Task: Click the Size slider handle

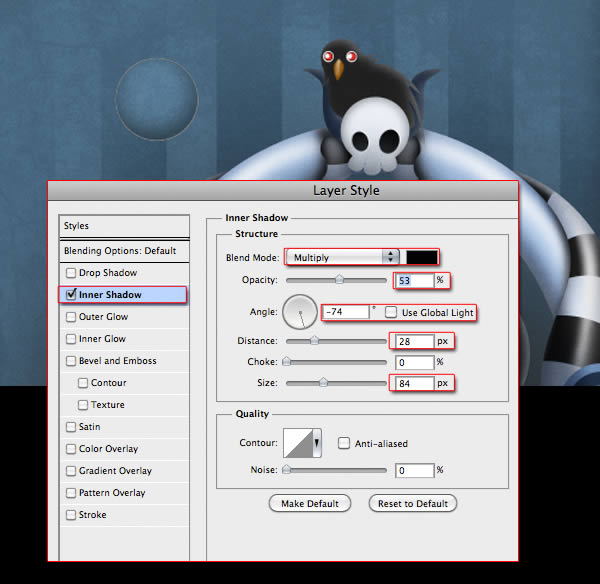Action: click(323, 382)
